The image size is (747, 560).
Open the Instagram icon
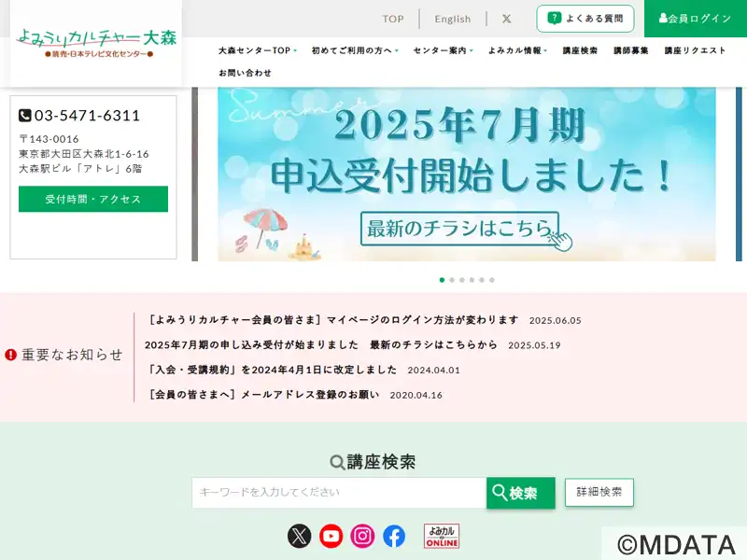click(362, 536)
